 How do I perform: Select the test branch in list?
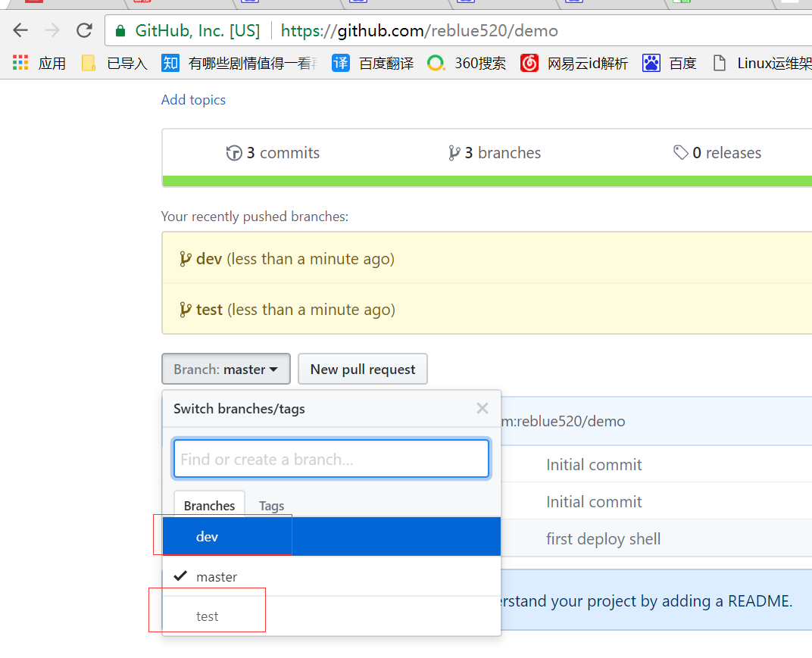click(x=332, y=616)
